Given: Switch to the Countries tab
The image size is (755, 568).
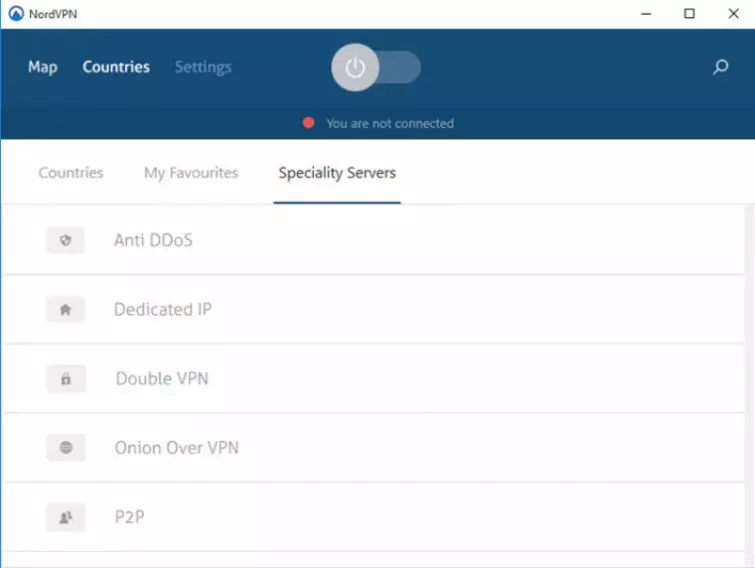Looking at the screenshot, I should [71, 173].
